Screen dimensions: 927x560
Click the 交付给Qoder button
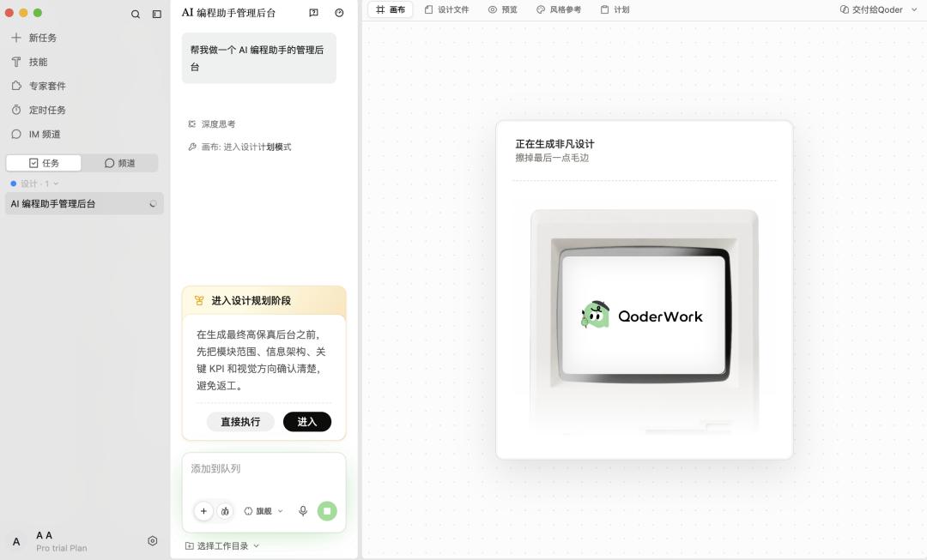coord(871,9)
